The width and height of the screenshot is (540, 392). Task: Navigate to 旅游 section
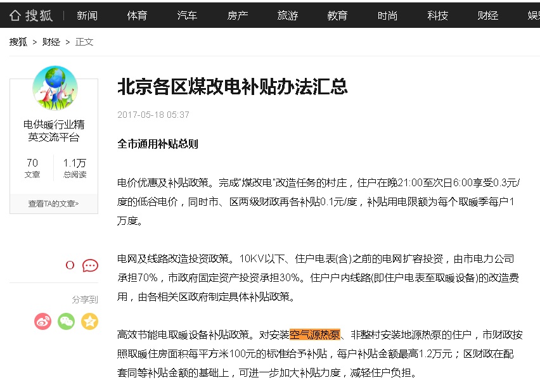pyautogui.click(x=287, y=16)
